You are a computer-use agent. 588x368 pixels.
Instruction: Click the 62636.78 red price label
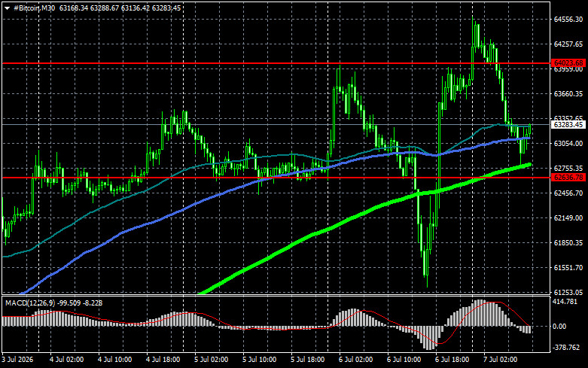click(568, 178)
